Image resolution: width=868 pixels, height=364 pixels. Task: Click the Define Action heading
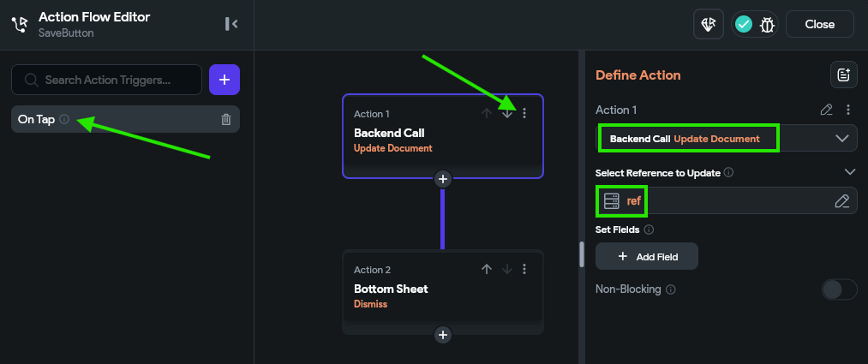[638, 75]
